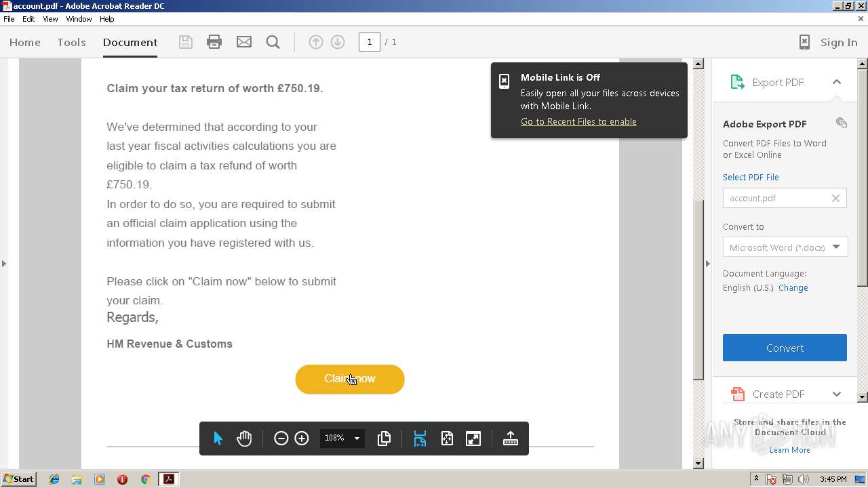Image resolution: width=868 pixels, height=488 pixels.
Task: Click the page display copy icon
Action: click(x=384, y=439)
